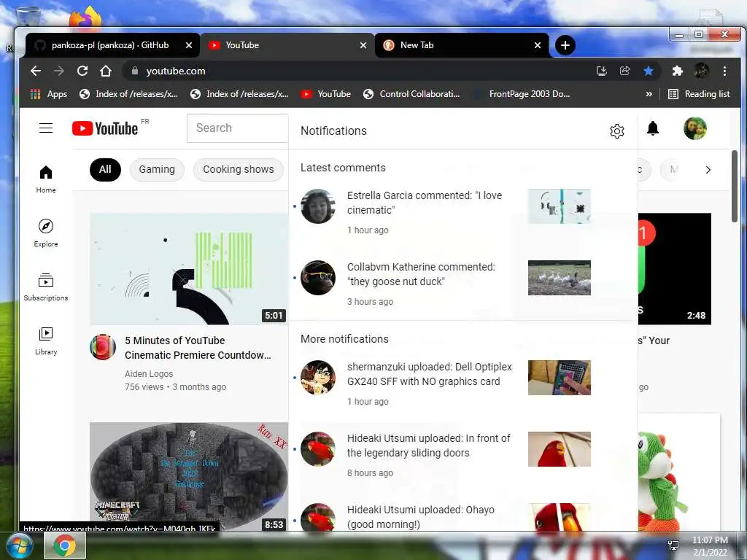Open shermanzuki Dell Optiplex upload notification
The height and width of the screenshot is (560, 747).
click(x=462, y=384)
